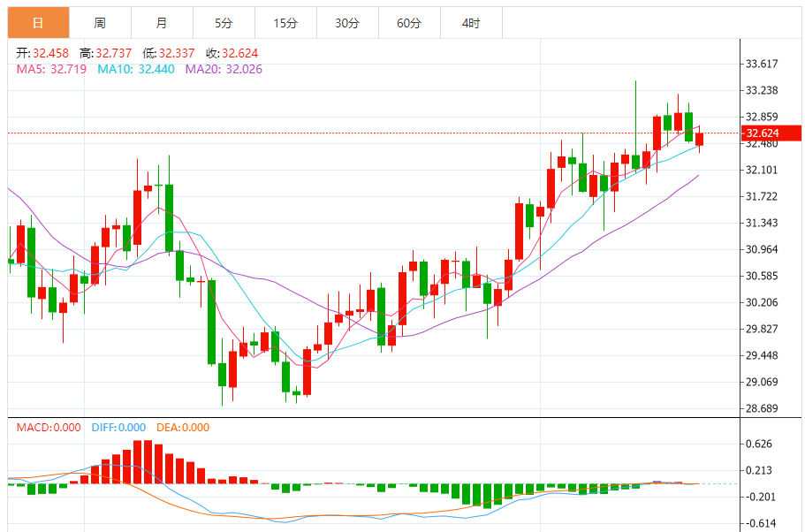Open the 4时 interval tab

(471, 23)
